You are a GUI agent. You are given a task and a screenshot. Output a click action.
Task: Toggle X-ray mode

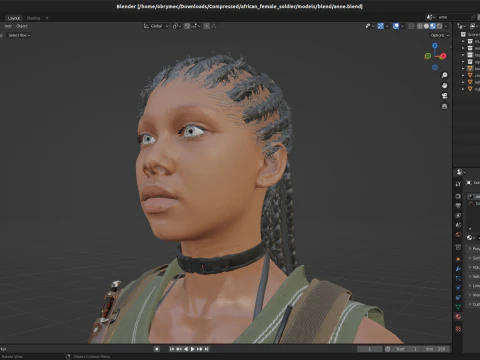click(411, 26)
